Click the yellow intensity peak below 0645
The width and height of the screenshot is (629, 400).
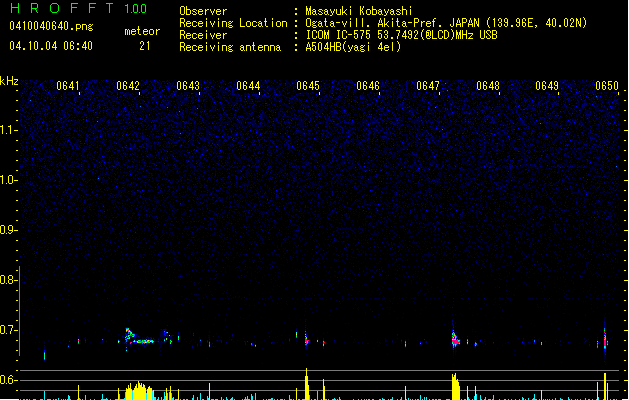[307, 384]
